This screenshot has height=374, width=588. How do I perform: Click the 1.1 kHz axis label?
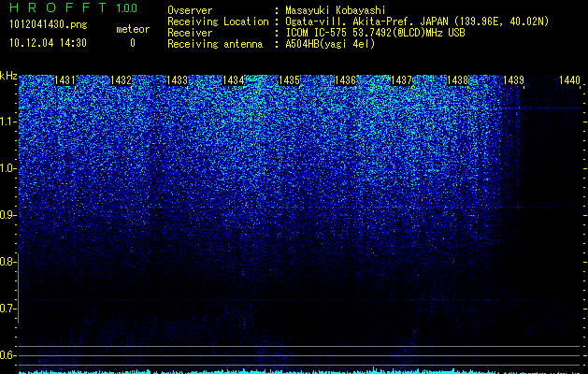pos(8,122)
